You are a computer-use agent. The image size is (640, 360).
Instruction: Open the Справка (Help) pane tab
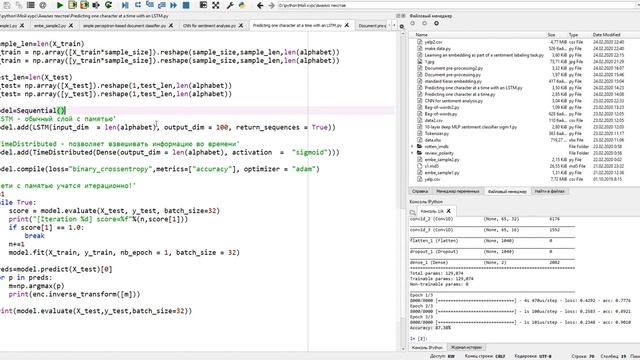tap(420, 191)
